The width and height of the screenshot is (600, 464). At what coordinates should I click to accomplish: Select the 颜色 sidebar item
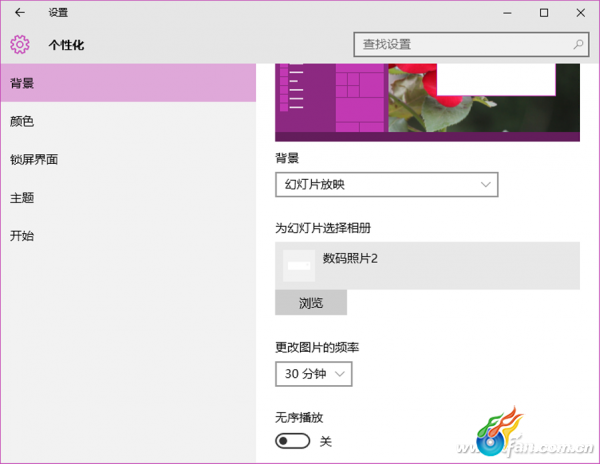point(128,121)
